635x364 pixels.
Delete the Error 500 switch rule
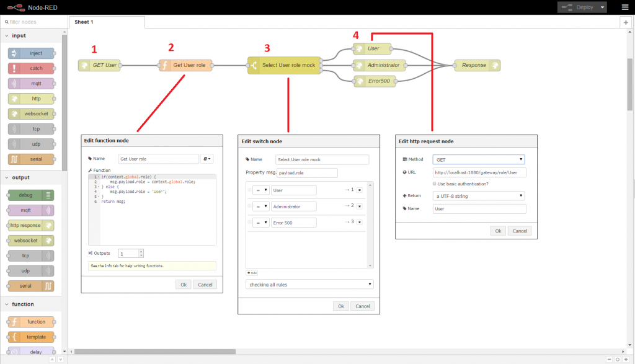[360, 222]
